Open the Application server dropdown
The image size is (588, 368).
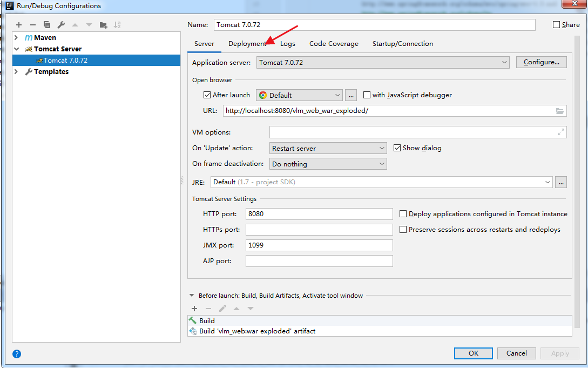pyautogui.click(x=383, y=62)
